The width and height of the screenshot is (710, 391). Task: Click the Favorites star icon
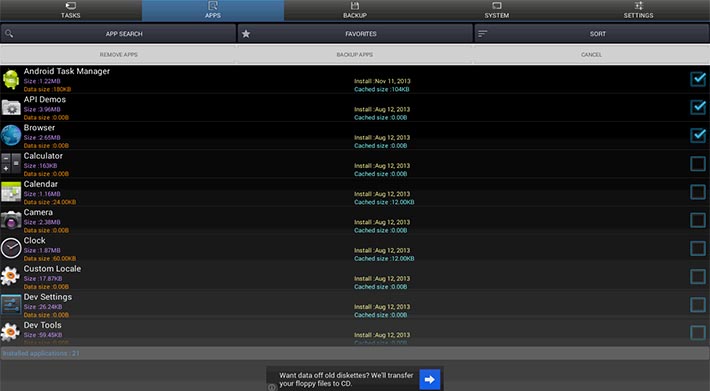click(246, 33)
